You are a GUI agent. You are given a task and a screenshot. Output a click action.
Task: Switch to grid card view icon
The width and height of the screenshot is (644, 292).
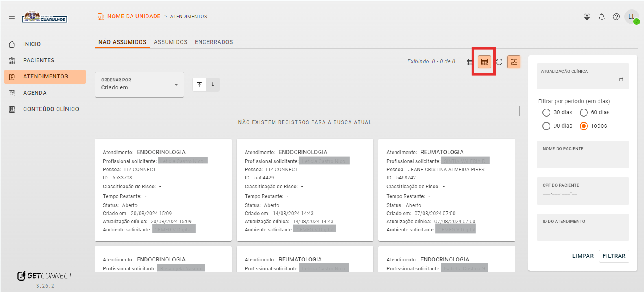[x=485, y=62]
